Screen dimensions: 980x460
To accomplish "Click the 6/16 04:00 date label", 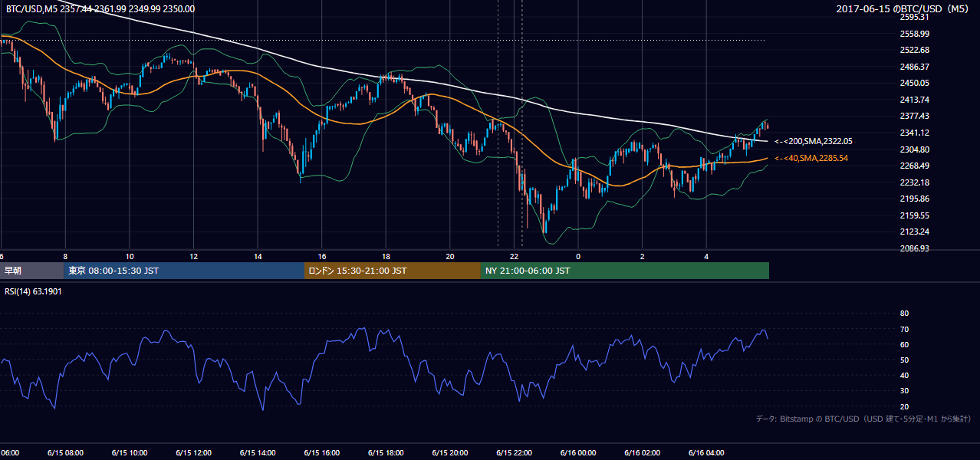I will (706, 452).
